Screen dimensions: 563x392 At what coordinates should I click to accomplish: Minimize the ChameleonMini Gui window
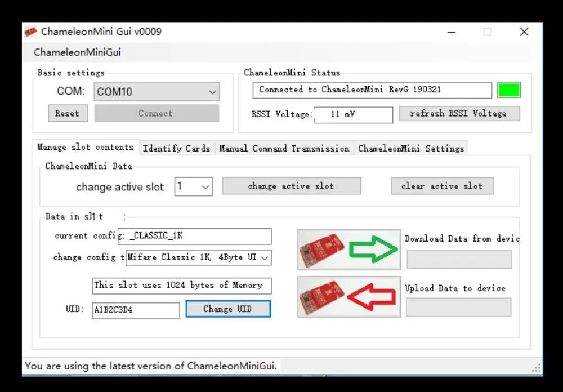[x=452, y=32]
